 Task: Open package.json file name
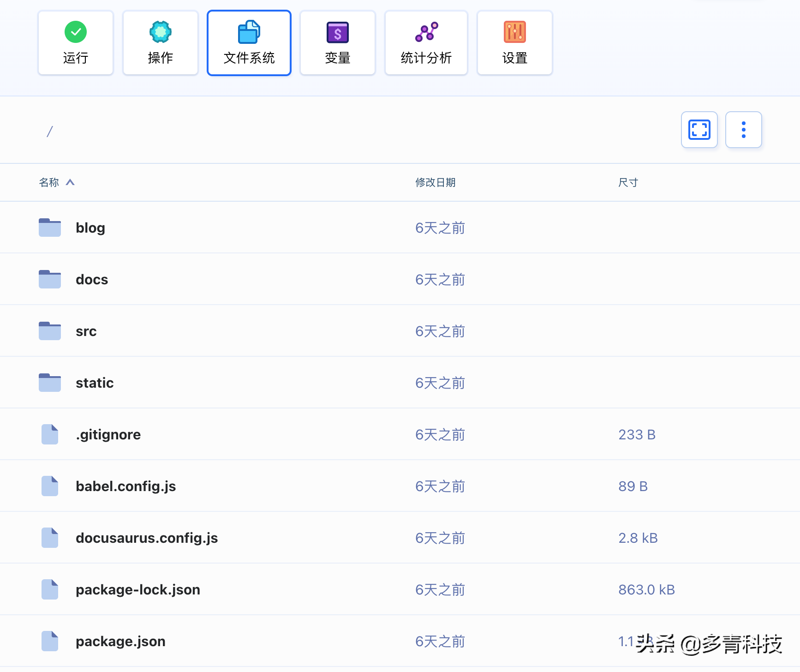[120, 642]
